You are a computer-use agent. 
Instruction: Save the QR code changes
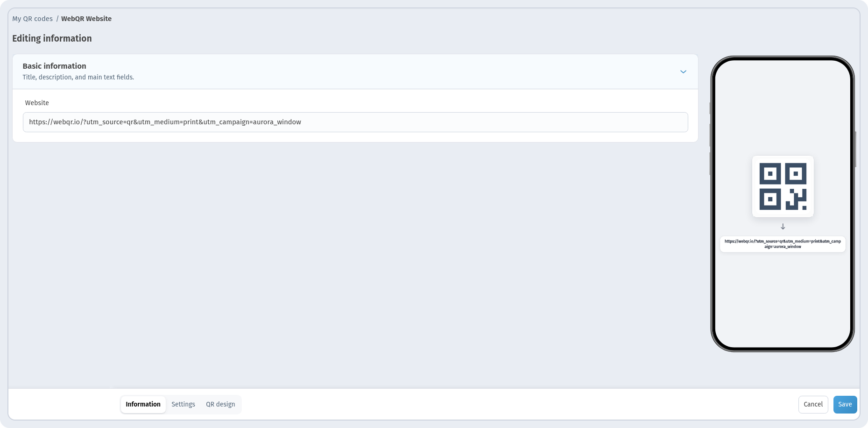pos(845,405)
